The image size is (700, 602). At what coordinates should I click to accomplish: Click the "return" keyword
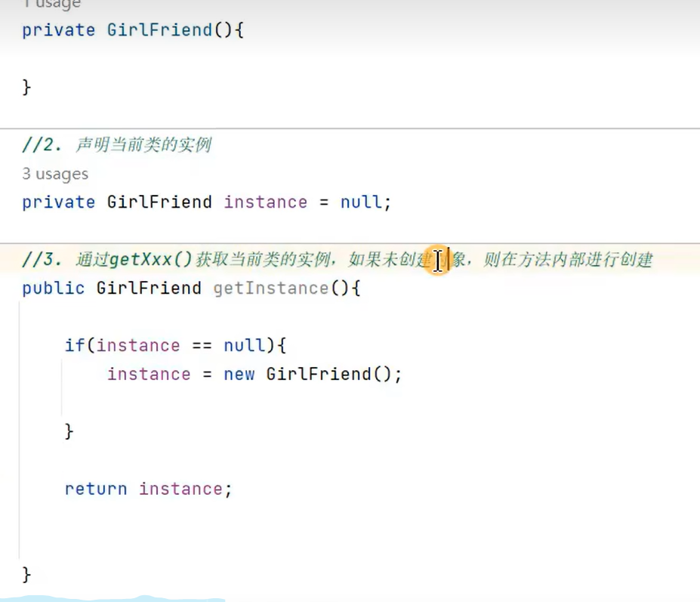95,489
